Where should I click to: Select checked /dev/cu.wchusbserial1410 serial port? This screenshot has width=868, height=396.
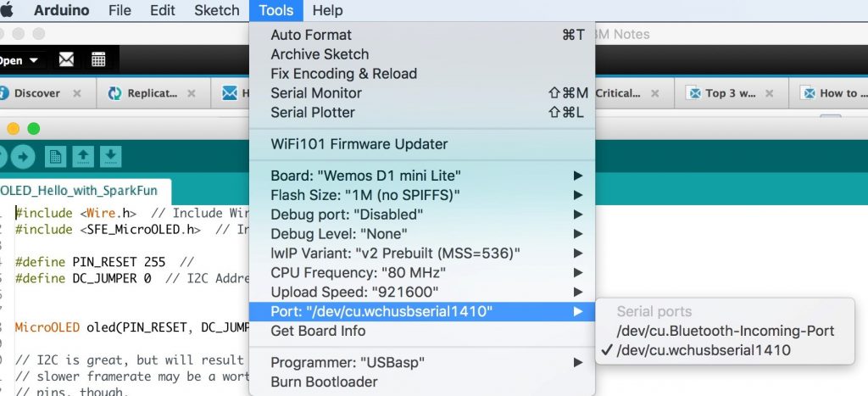tap(726, 350)
